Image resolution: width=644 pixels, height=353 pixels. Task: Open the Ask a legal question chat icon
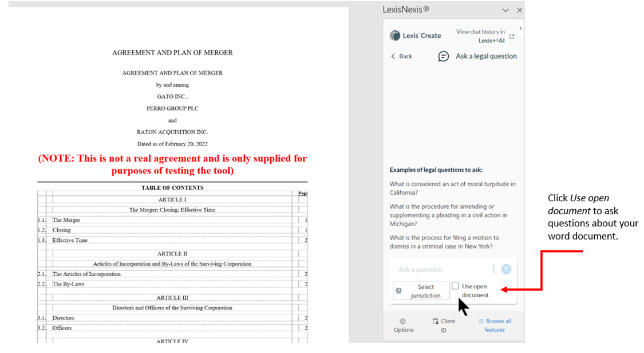point(443,56)
